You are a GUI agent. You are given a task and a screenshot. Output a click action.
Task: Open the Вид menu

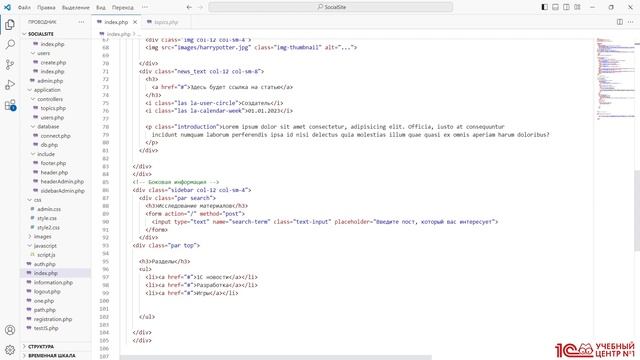[101, 7]
